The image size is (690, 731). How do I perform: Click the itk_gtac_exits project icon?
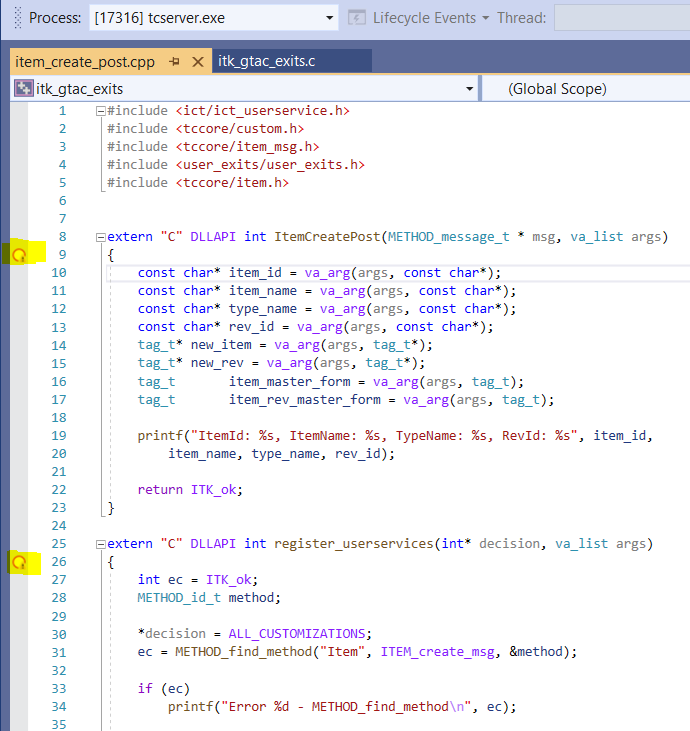[23, 89]
